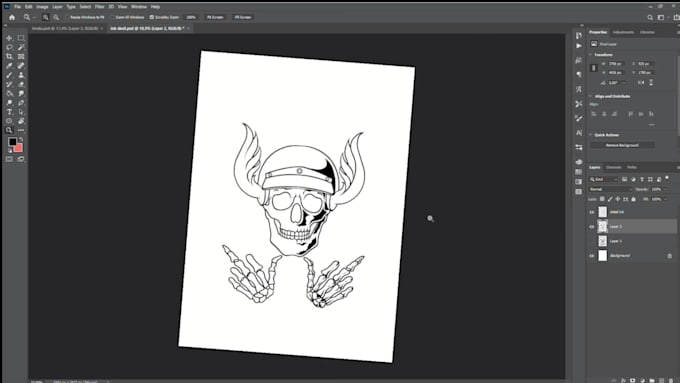The height and width of the screenshot is (383, 680).
Task: Open the Paths tab
Action: [x=632, y=167]
